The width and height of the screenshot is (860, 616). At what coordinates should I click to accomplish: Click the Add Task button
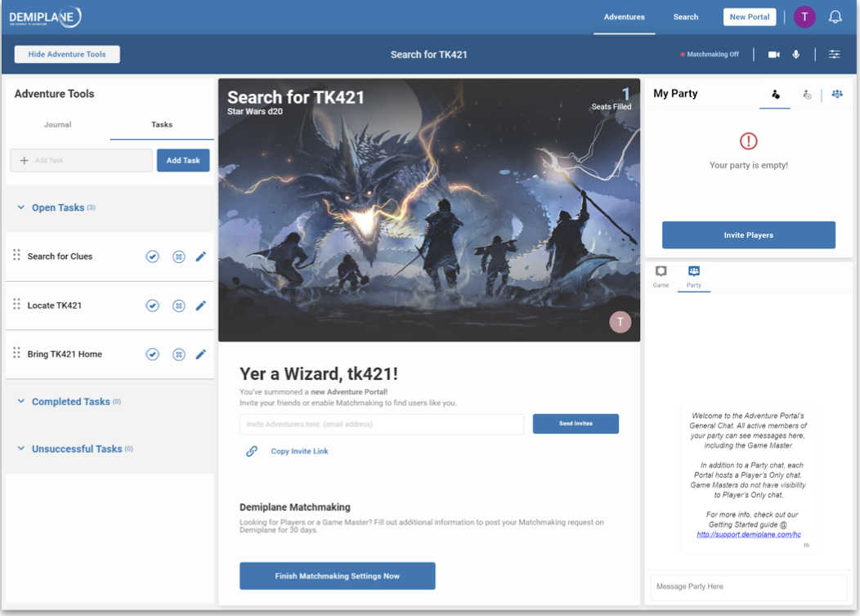183,161
